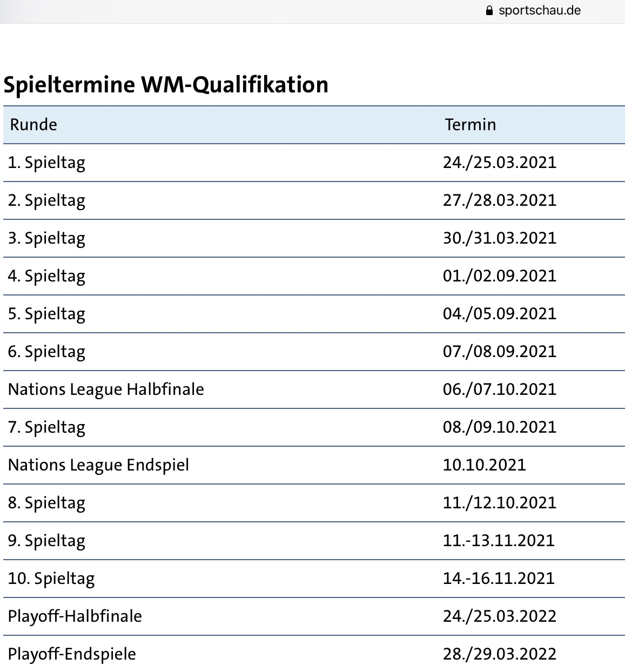Click date 08./09.10.2021
The image size is (625, 672).
tap(499, 427)
